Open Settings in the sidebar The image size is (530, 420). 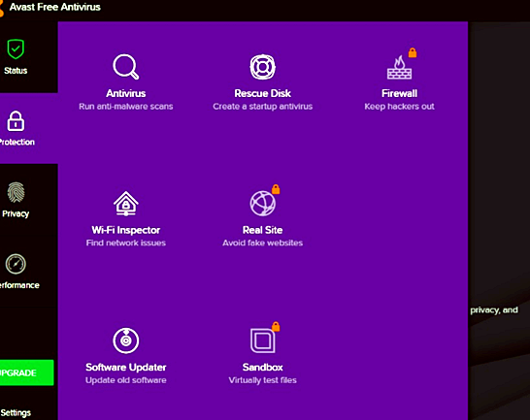[x=16, y=412]
